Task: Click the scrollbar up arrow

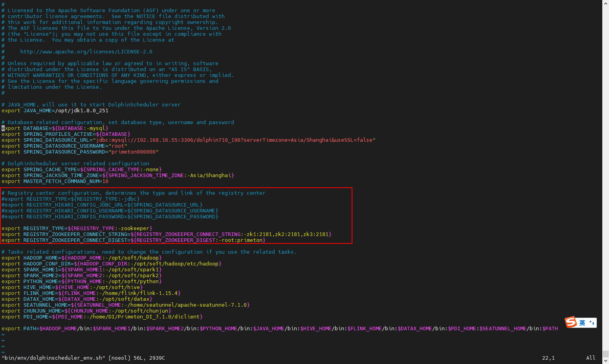Action: [x=605, y=3]
